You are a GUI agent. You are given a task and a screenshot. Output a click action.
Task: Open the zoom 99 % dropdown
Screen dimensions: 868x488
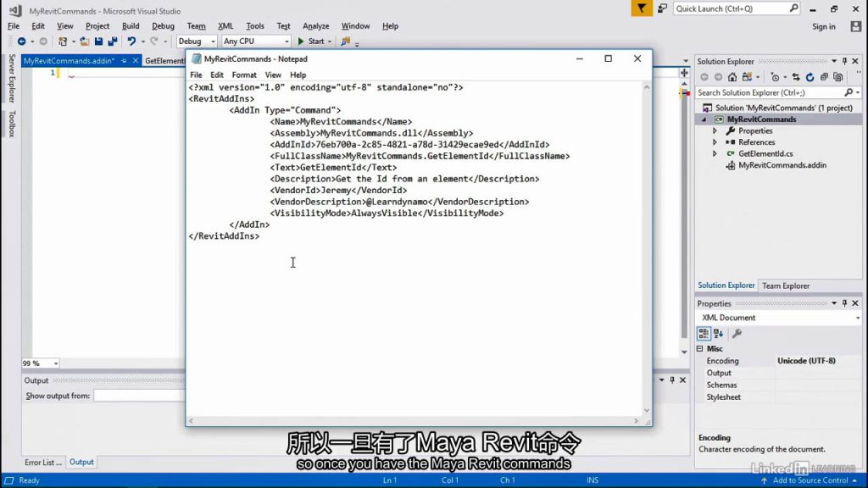(x=56, y=363)
